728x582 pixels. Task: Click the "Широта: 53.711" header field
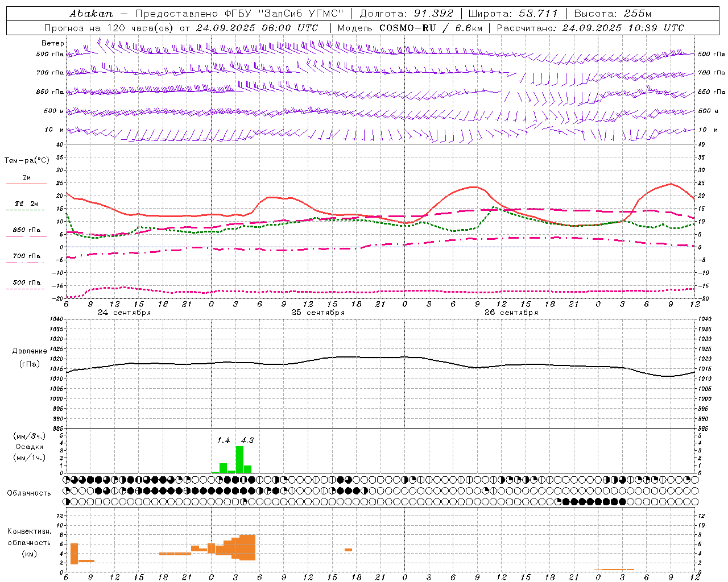513,14
